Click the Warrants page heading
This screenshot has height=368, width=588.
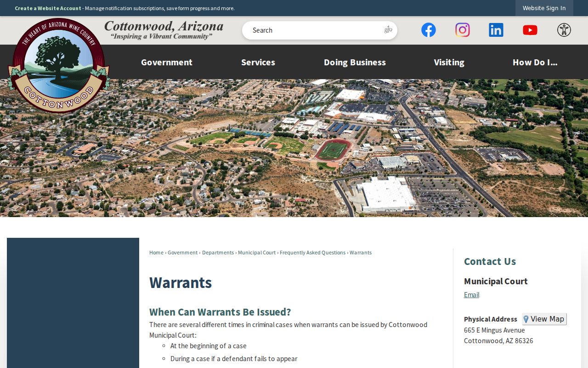tap(181, 282)
